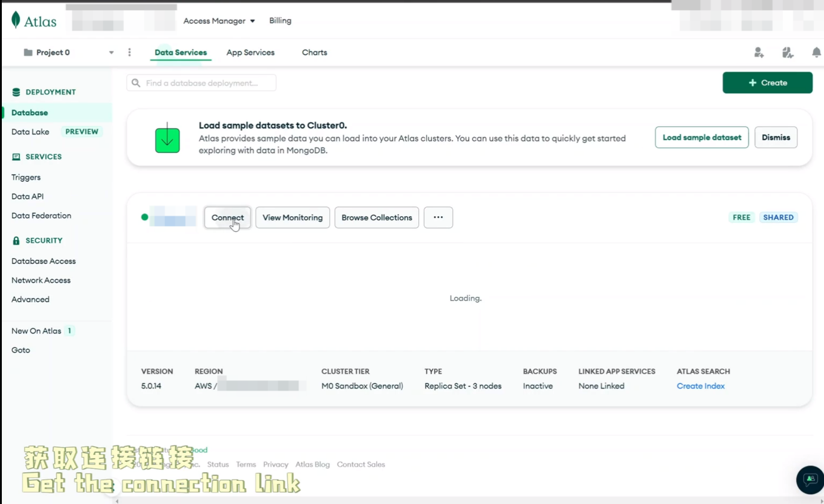Open the cluster more options ellipsis
824x504 pixels.
coord(438,217)
